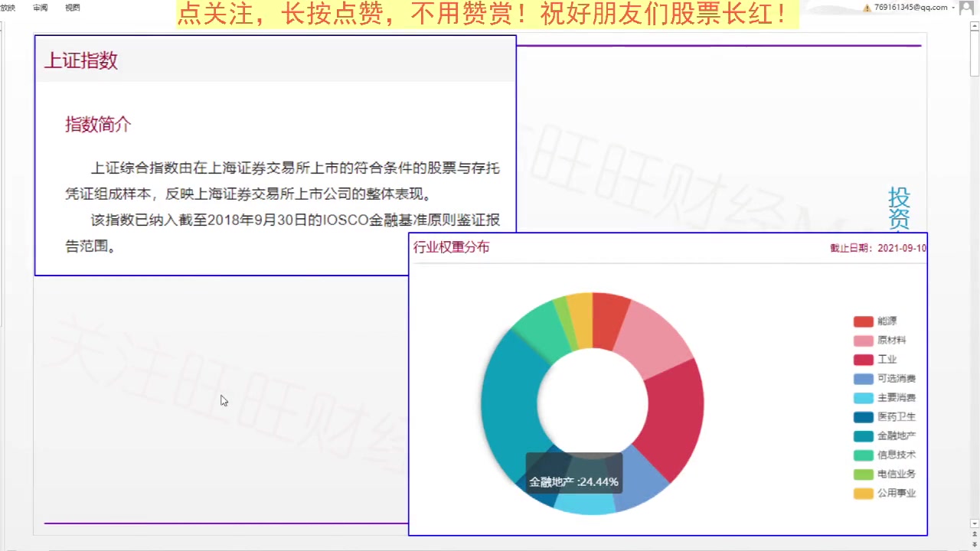Click the vertical scrollbar up arrow
The image size is (980, 551).
tap(975, 26)
